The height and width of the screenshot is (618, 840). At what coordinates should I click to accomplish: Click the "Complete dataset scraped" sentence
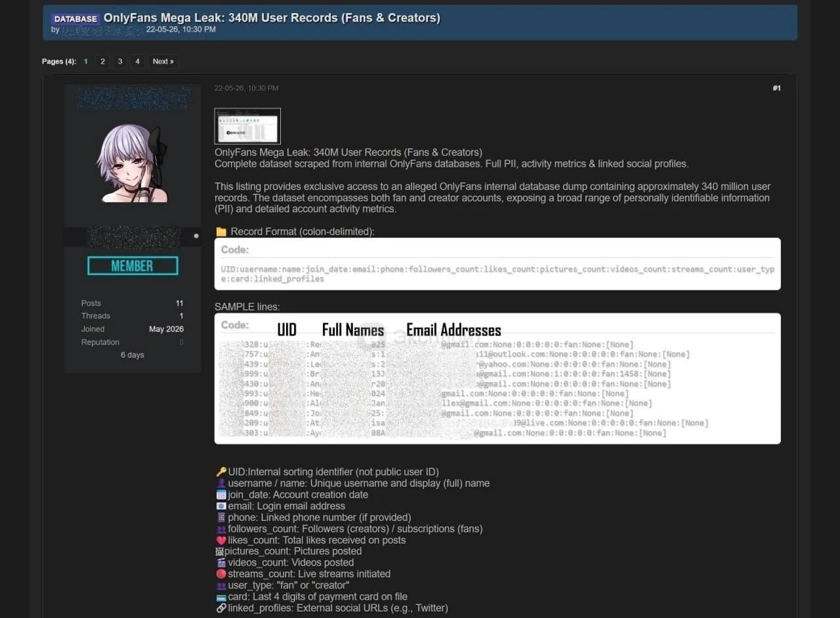click(451, 164)
